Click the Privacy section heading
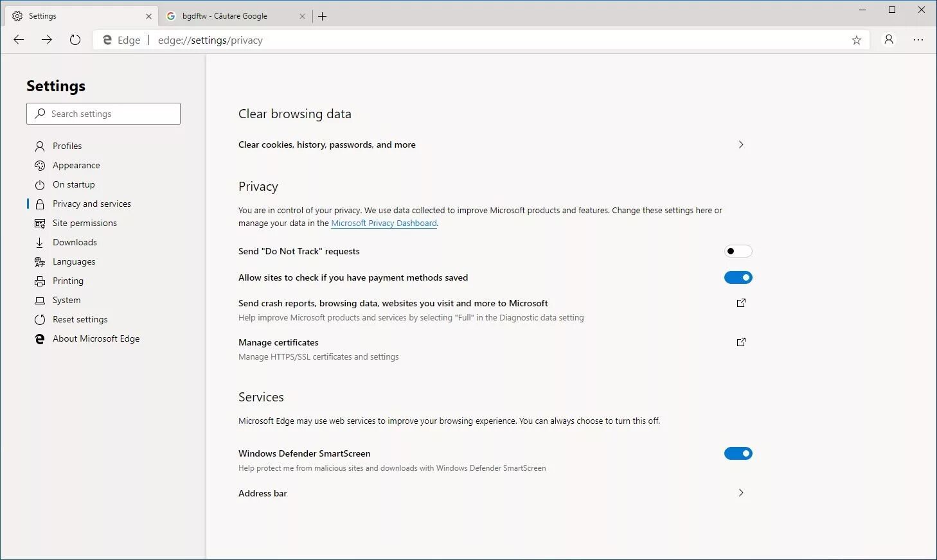Screen dimensions: 937x560 [x=258, y=186]
